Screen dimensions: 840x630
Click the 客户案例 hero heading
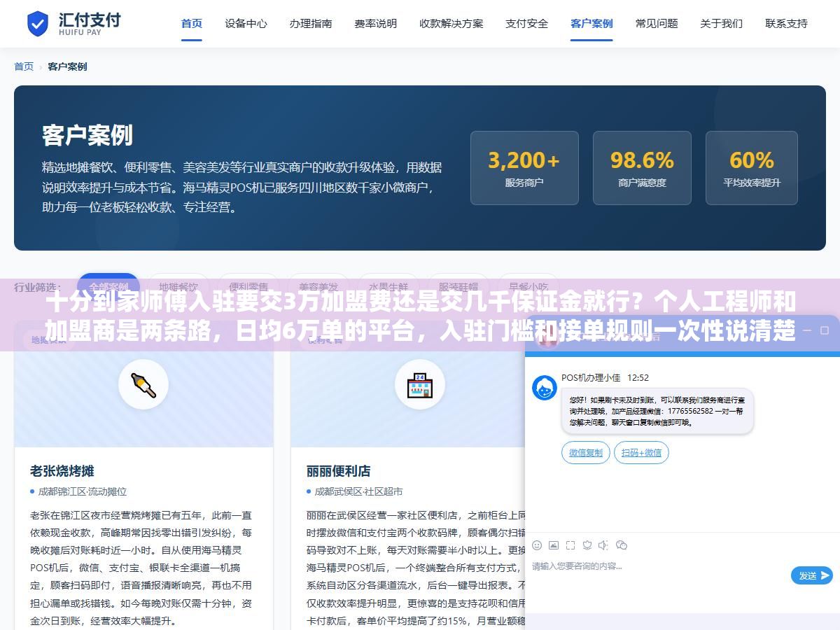click(87, 135)
